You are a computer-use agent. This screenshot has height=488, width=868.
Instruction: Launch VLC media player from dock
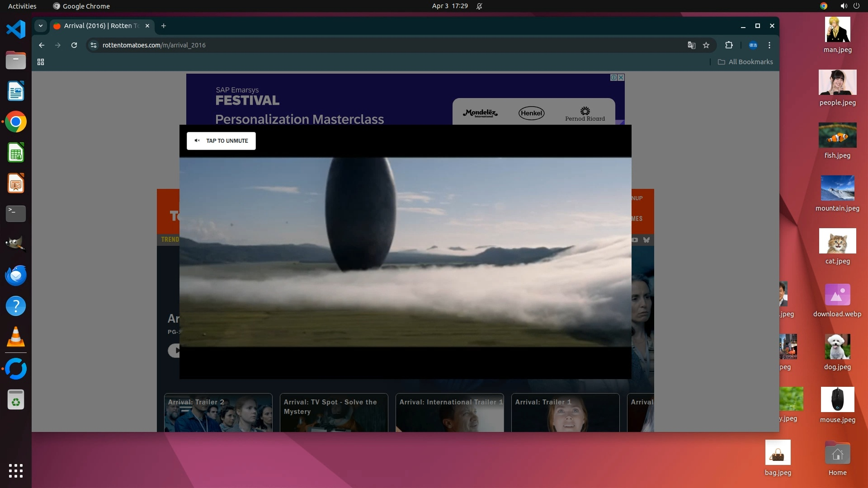point(16,337)
